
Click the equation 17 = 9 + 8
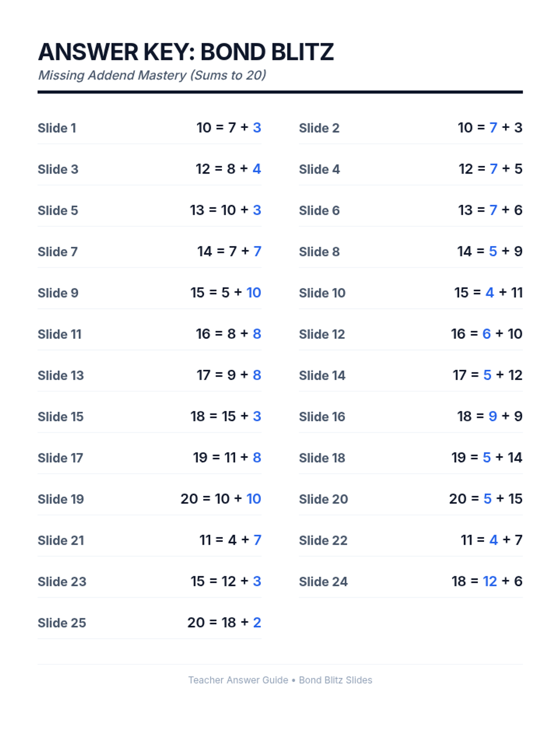point(228,375)
